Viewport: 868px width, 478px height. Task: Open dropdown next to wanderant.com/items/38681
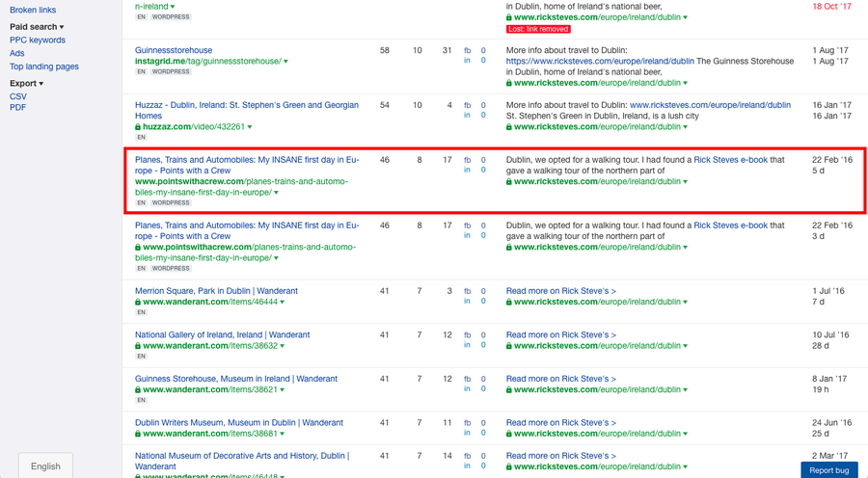point(283,434)
